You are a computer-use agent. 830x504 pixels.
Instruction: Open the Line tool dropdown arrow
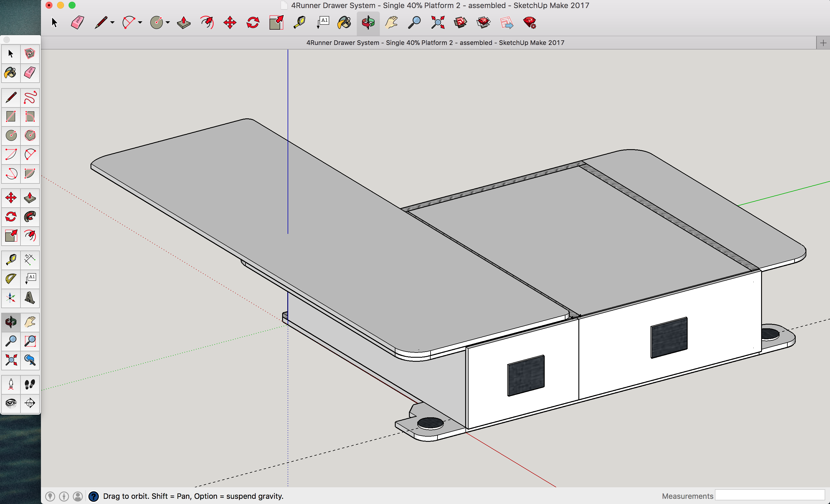[x=112, y=22]
